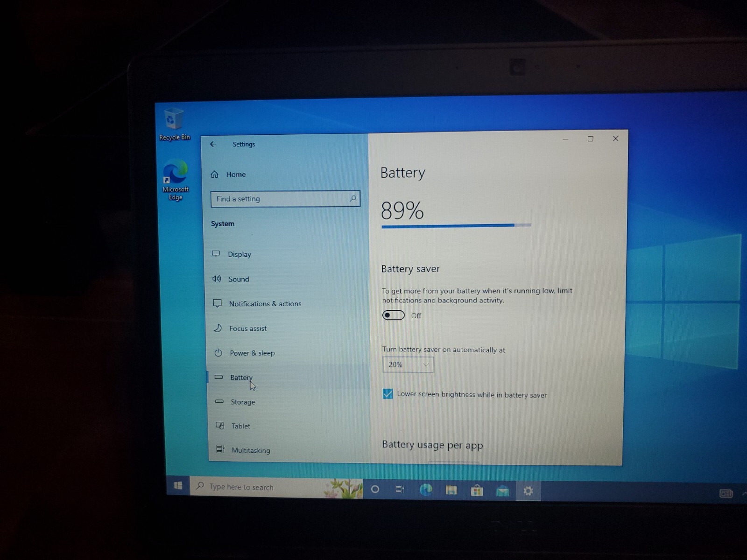The width and height of the screenshot is (747, 560).
Task: Maximize the Settings window
Action: tap(591, 139)
